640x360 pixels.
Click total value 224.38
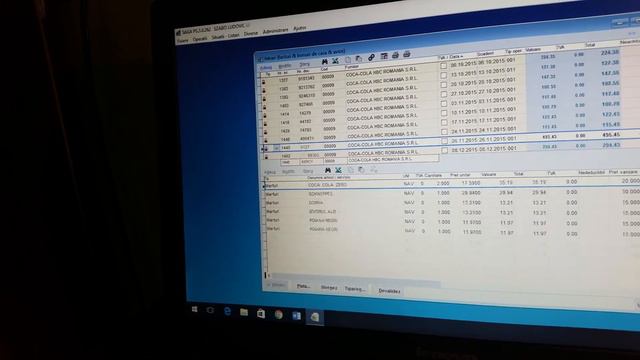610,52
